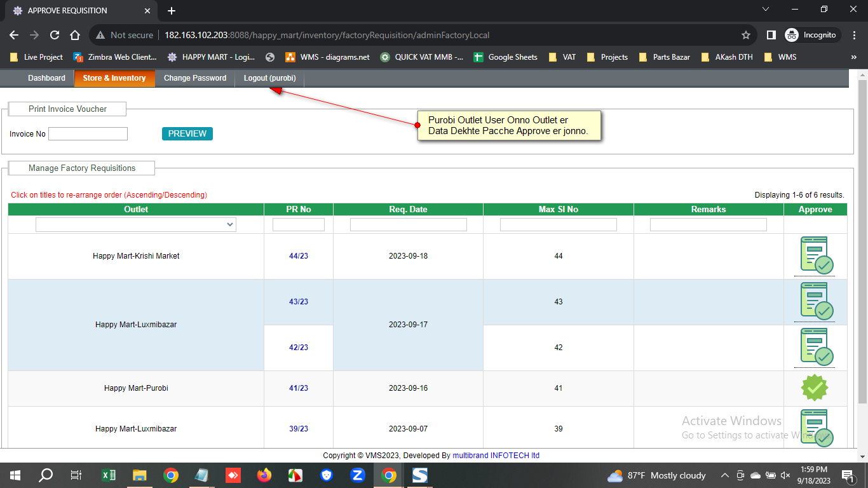
Task: Open the WMS - diagrams.net bookmark
Action: [327, 57]
